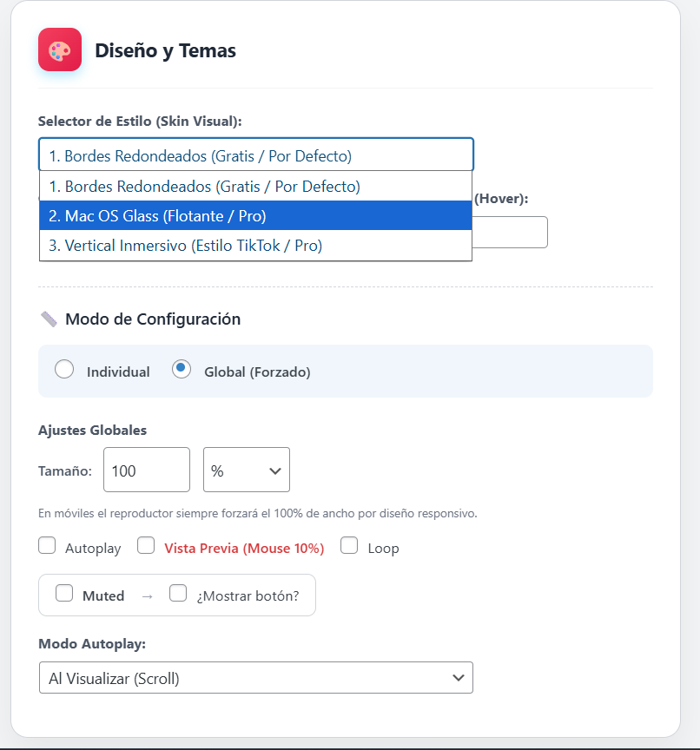Select the Individual radio button
700x750 pixels.
coord(64,370)
